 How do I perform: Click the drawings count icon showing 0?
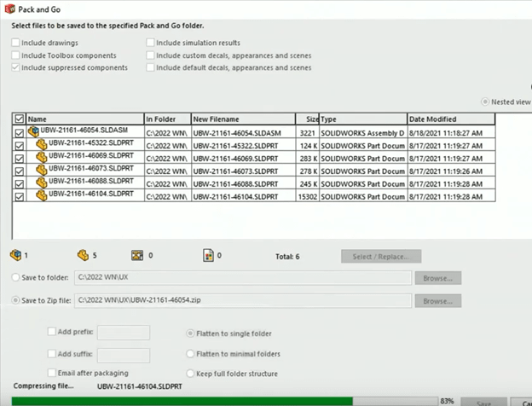point(137,255)
